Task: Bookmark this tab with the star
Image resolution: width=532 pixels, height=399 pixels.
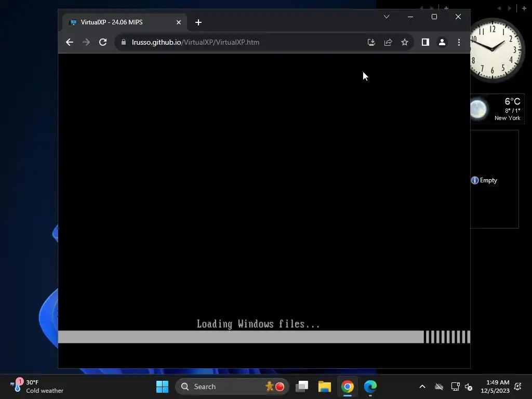Action: tap(404, 42)
